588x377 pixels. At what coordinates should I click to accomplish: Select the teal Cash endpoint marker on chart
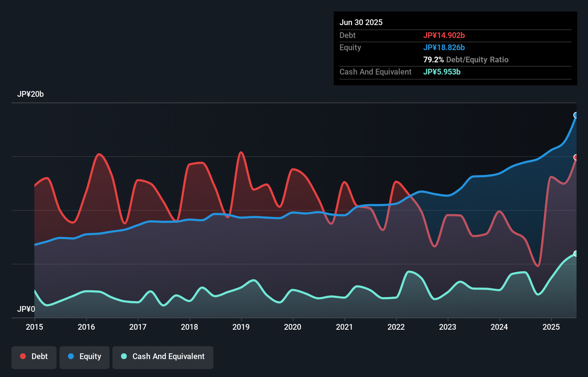pyautogui.click(x=576, y=253)
